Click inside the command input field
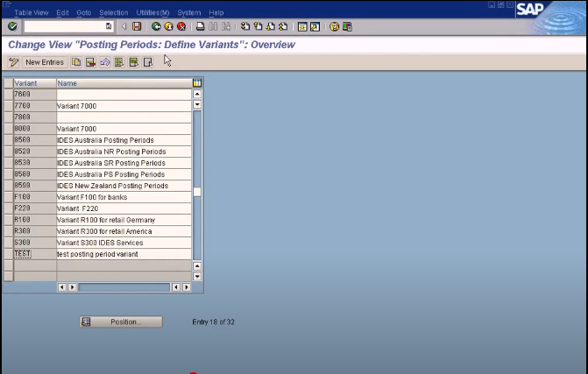Viewport: 588px width, 374px height. [65, 26]
